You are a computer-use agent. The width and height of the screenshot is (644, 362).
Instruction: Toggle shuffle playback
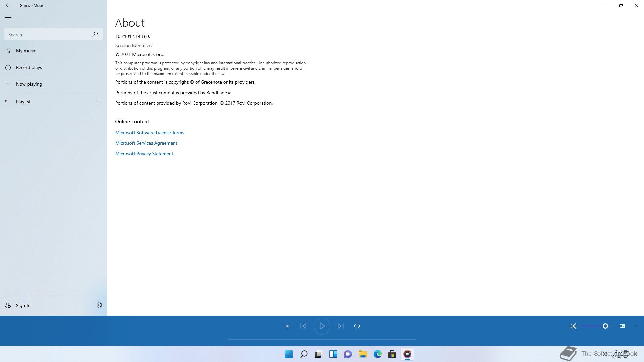point(287,326)
